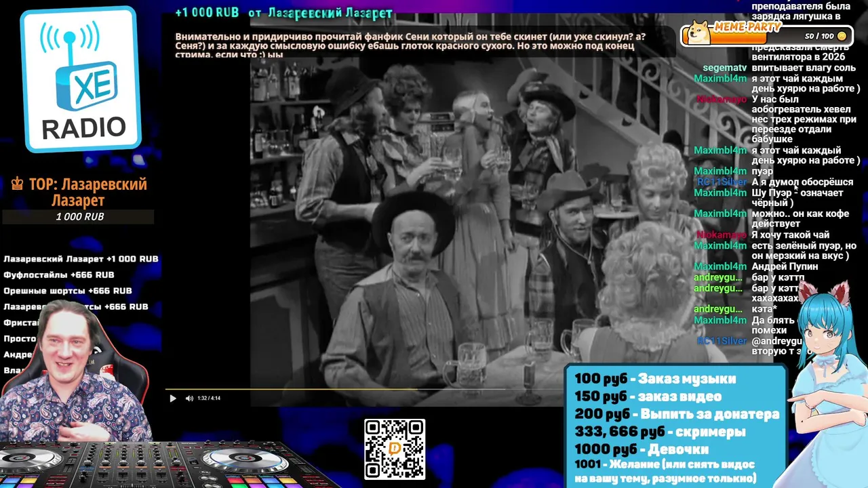Click the crown icon before TOP
The height and width of the screenshot is (488, 868).
point(17,184)
